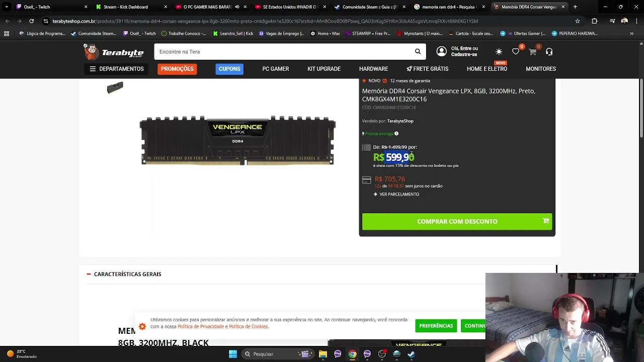Open Google Chrome taskbar icon
Screen dimensions: 644x362
point(353,354)
